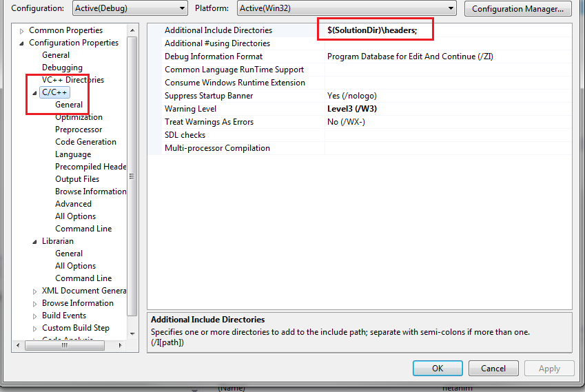Select the Code Generation page
The image size is (585, 392).
click(85, 142)
